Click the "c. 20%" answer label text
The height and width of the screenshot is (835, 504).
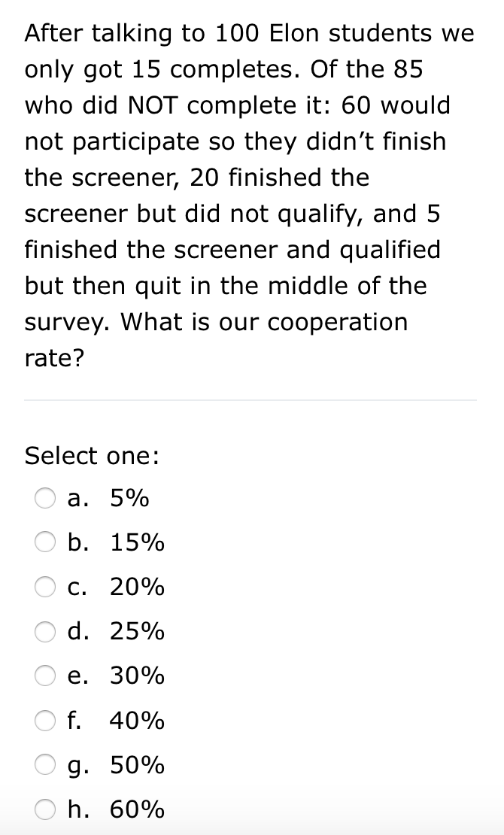point(116,587)
